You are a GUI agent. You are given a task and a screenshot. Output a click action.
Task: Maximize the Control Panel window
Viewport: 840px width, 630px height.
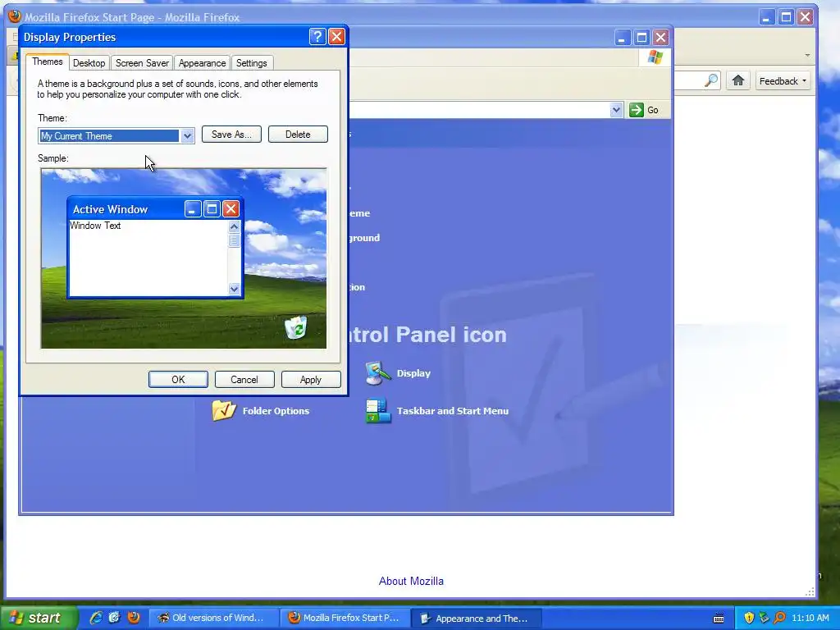(x=641, y=38)
